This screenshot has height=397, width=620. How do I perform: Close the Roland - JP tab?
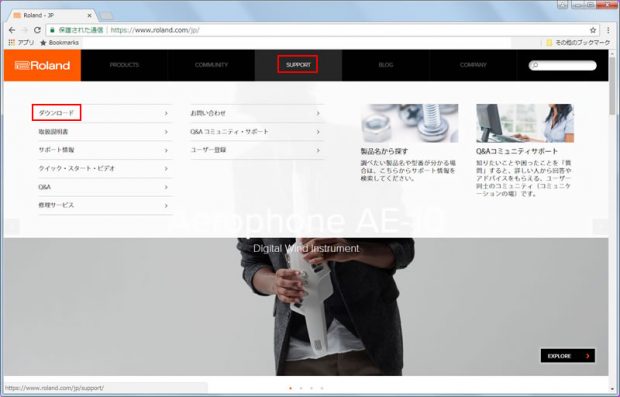[89, 15]
